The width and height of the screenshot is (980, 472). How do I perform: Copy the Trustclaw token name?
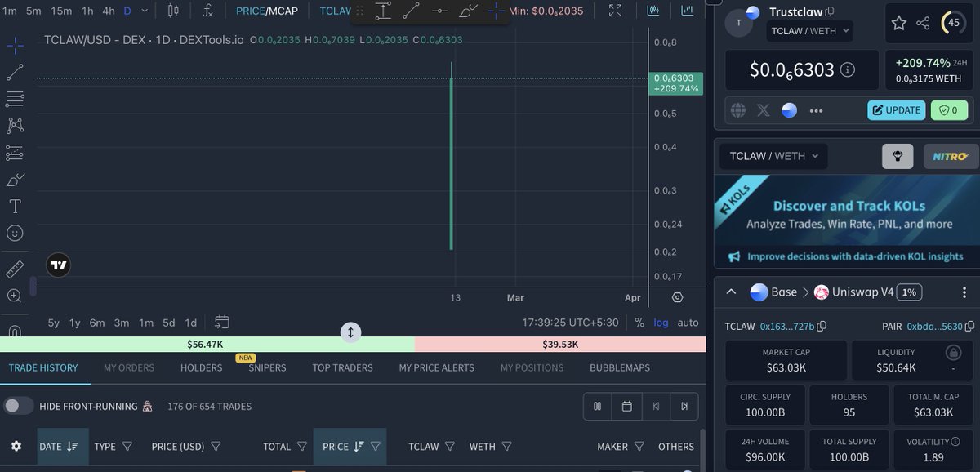click(x=830, y=12)
